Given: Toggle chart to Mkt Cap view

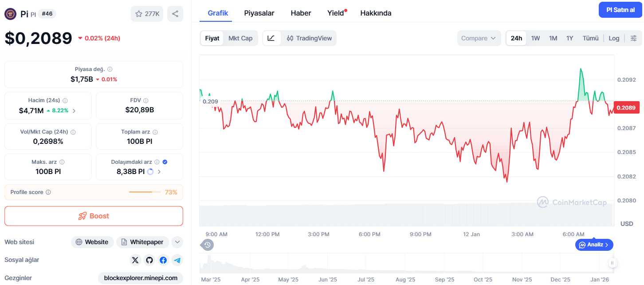Looking at the screenshot, I should tap(240, 38).
